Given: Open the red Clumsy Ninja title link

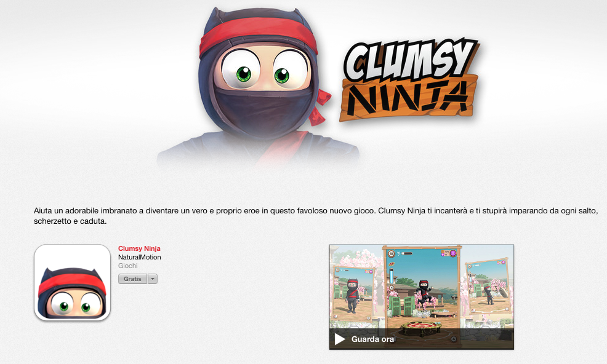Looking at the screenshot, I should tap(139, 248).
